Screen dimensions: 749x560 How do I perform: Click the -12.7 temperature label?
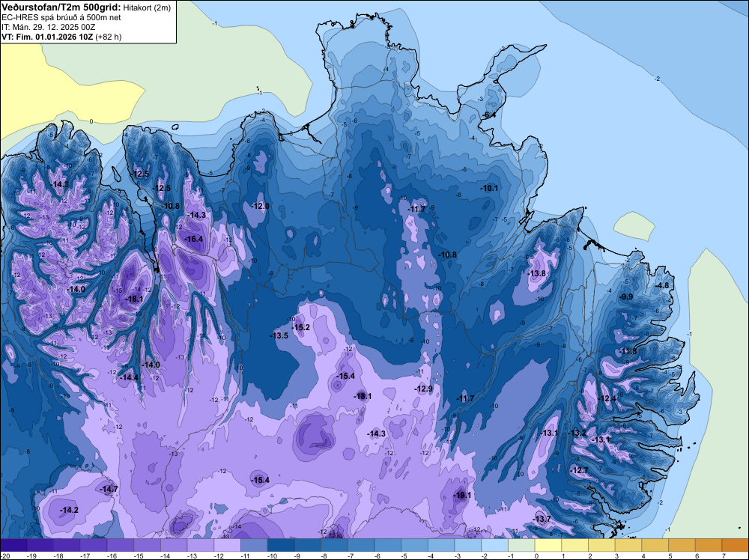pyautogui.click(x=580, y=470)
